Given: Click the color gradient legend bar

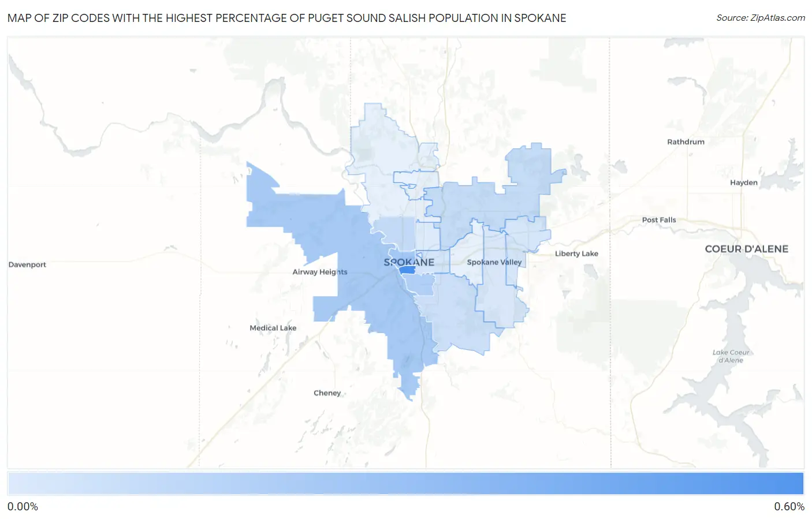Looking at the screenshot, I should pos(405,484).
